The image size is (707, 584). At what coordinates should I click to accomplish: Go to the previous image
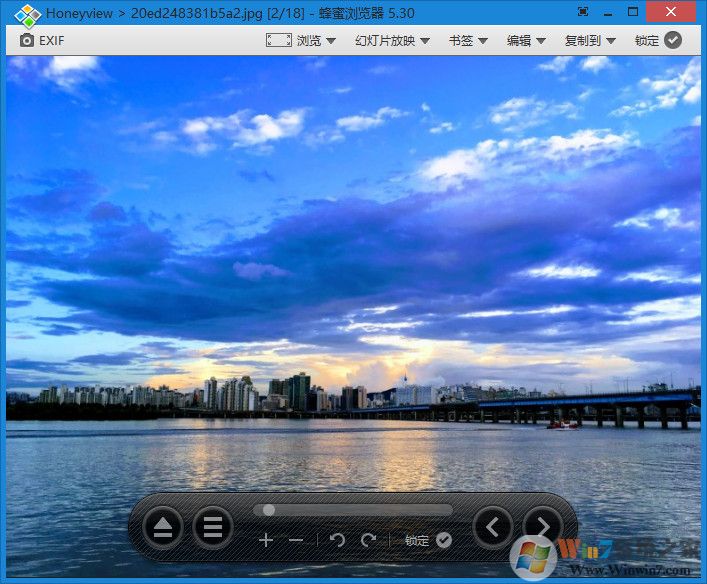coord(493,526)
